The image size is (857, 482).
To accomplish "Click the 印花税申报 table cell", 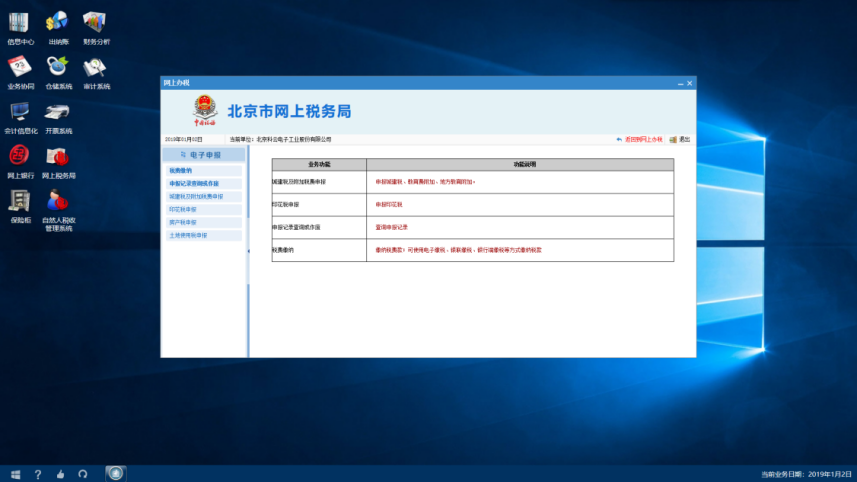I will (x=319, y=205).
